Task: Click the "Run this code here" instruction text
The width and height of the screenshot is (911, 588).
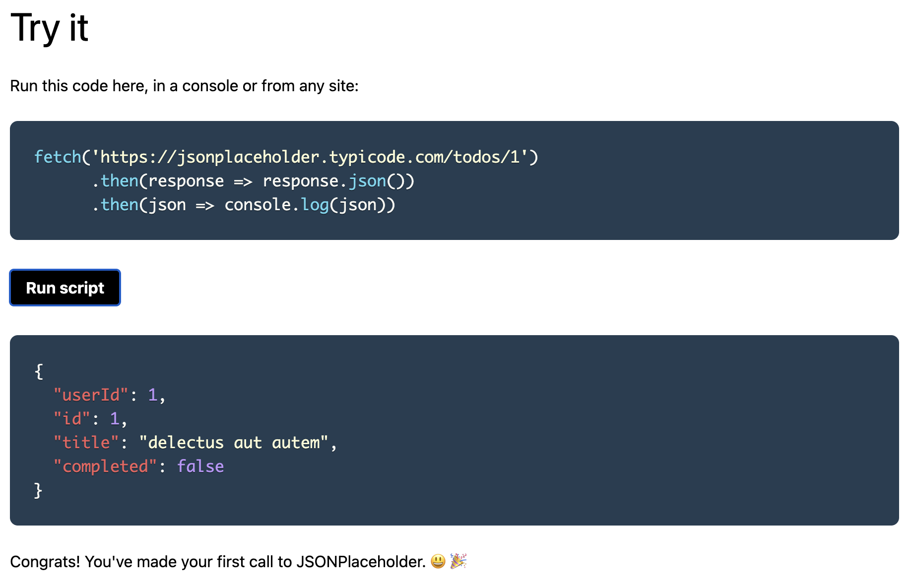Action: pos(184,86)
